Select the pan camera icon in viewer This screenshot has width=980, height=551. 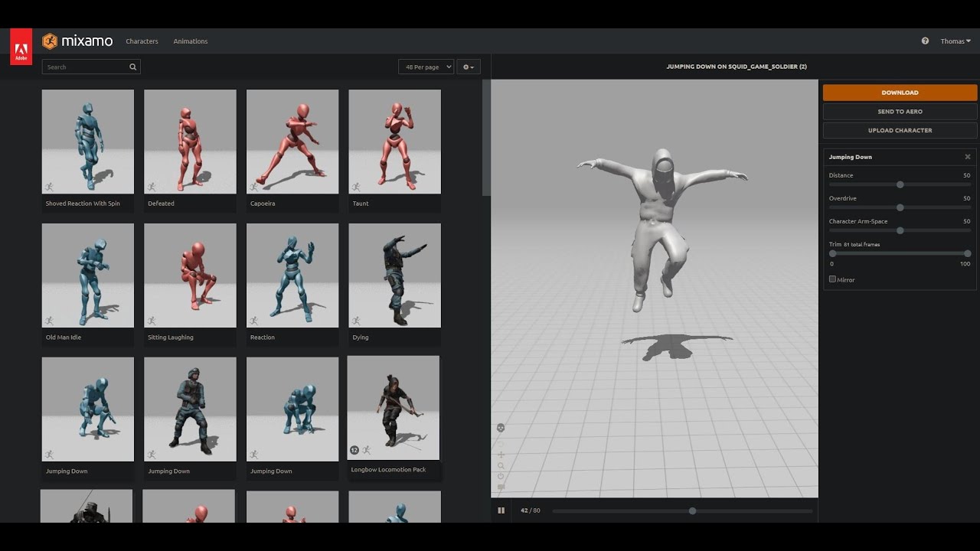coord(501,455)
